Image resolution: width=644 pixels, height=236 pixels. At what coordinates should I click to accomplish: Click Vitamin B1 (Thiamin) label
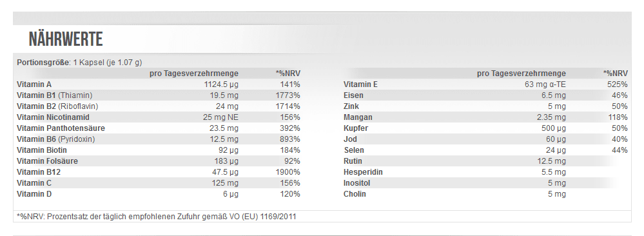[x=55, y=95]
